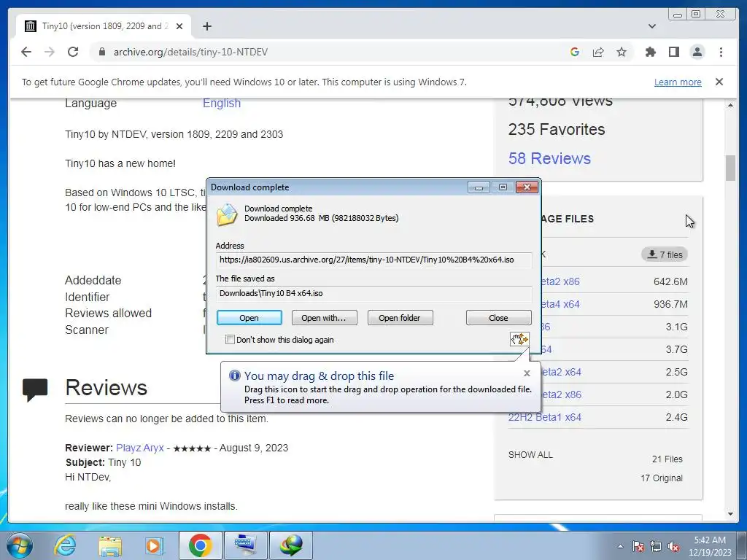
Task: Click Open in Download complete dialog
Action: tap(249, 318)
